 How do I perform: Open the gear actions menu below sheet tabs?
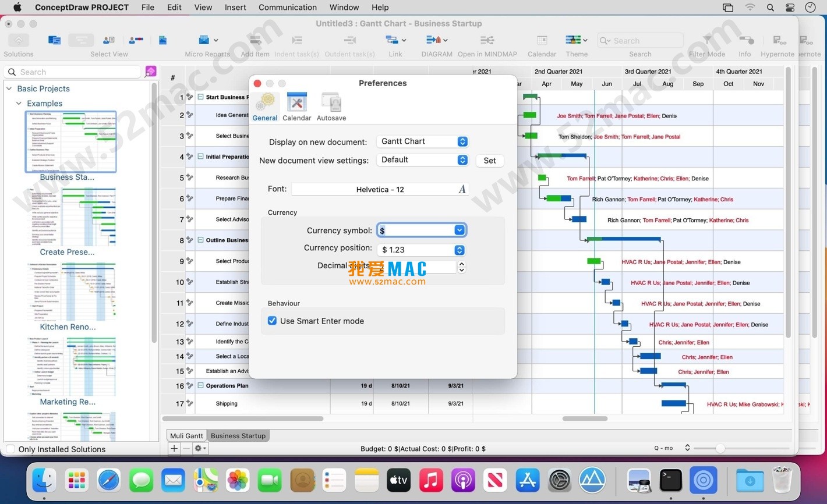tap(200, 448)
